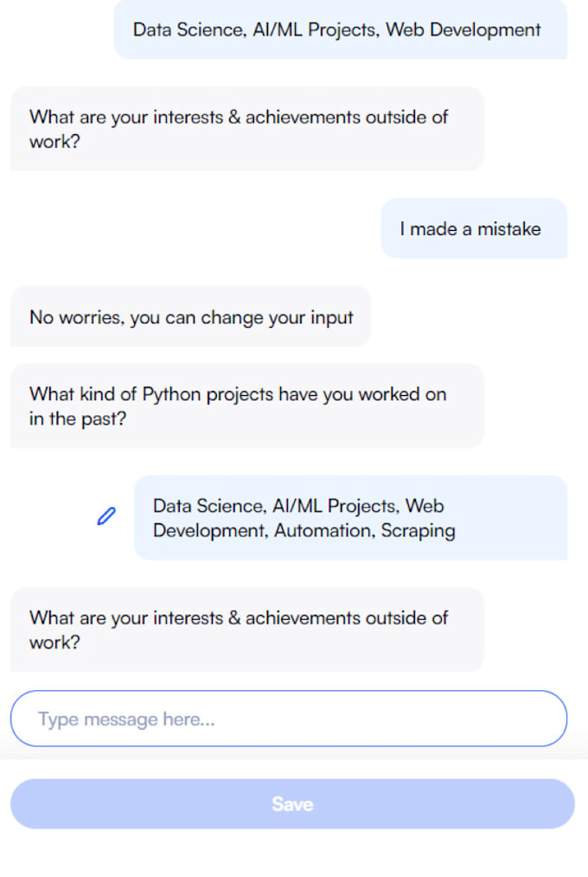588x877 pixels.
Task: Select the edit icon beside the updated response
Action: (106, 515)
